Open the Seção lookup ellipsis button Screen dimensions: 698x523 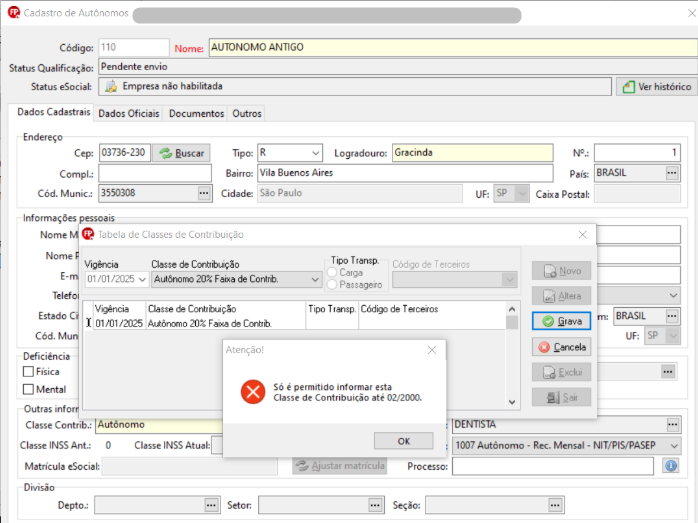tap(555, 505)
